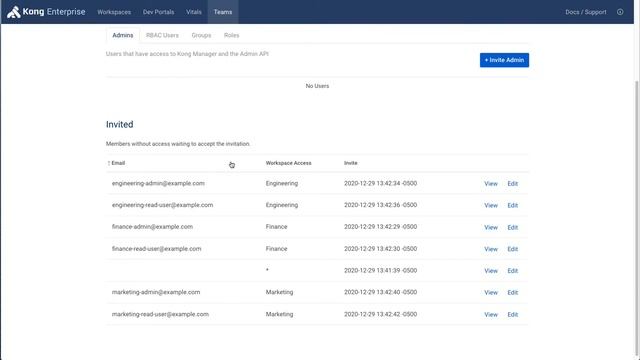Edit the invite with * workspace access
Image resolution: width=640 pixels, height=360 pixels.
click(x=513, y=271)
